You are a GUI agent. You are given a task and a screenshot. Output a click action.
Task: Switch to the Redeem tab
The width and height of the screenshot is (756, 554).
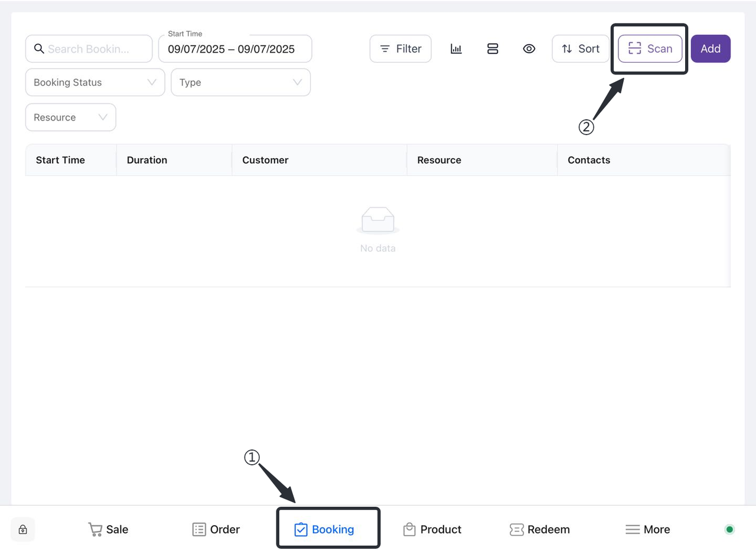click(540, 530)
